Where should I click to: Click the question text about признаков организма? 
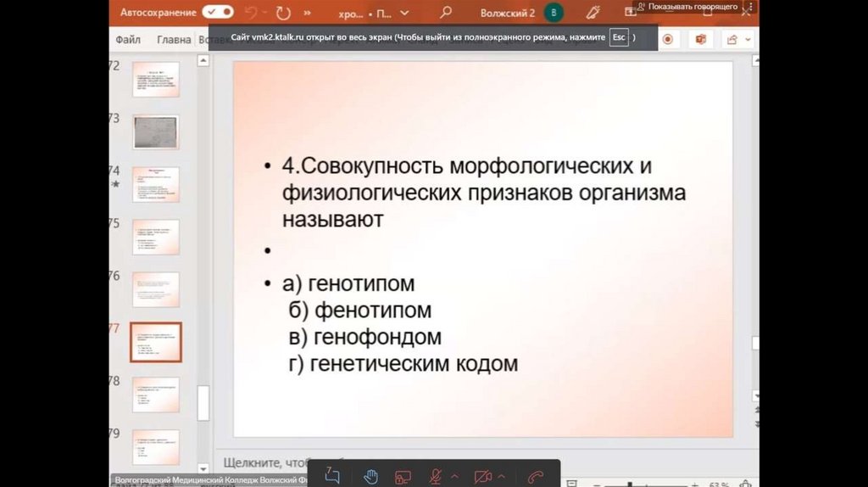484,193
